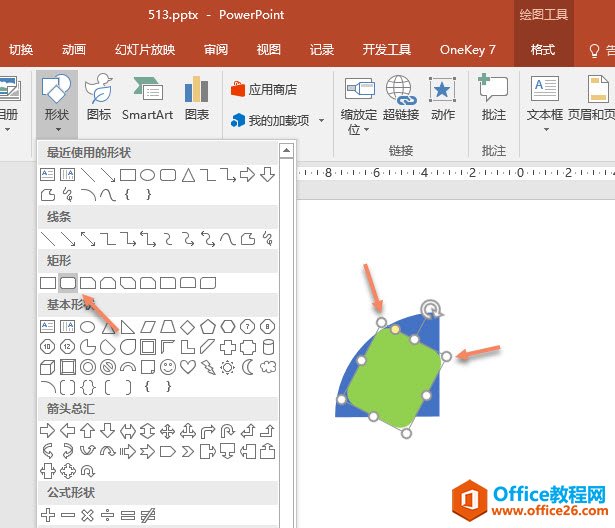Select the pentagon basic shape
Image resolution: width=615 pixels, height=528 pixels.
[207, 326]
